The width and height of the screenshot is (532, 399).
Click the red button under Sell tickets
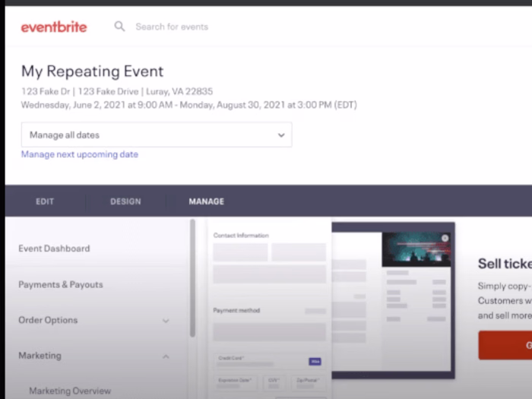click(505, 345)
